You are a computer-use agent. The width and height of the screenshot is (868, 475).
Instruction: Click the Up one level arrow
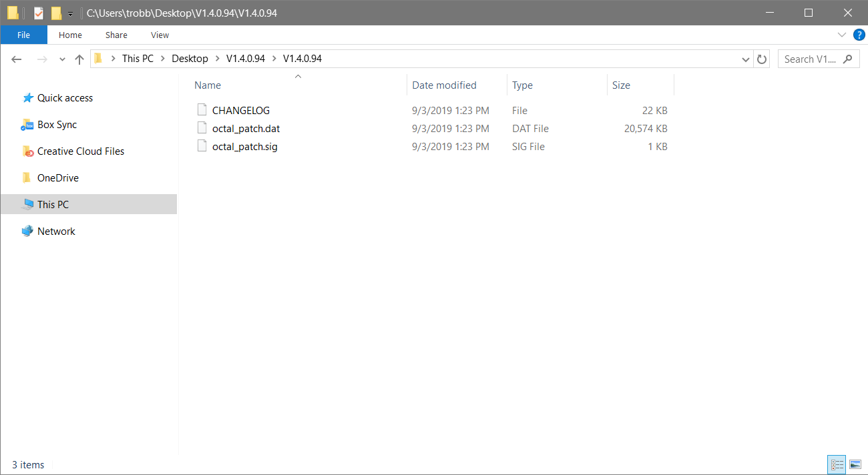[x=79, y=59]
